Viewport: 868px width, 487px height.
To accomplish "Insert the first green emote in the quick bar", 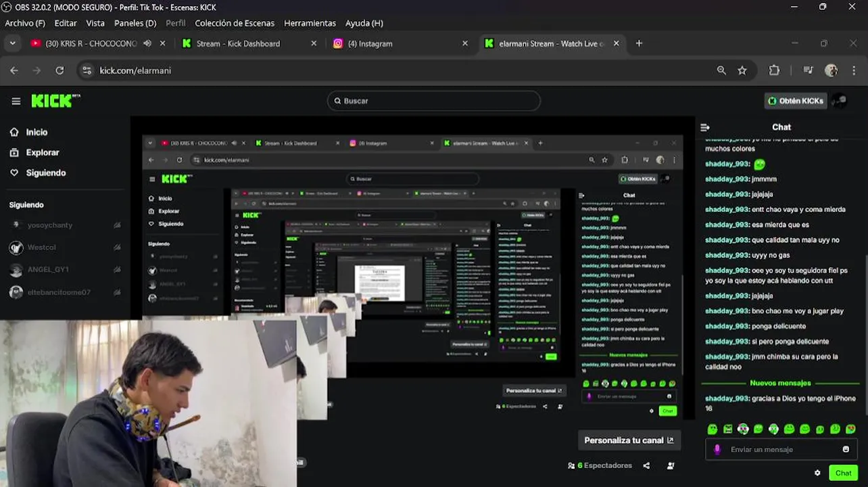I will (712, 429).
